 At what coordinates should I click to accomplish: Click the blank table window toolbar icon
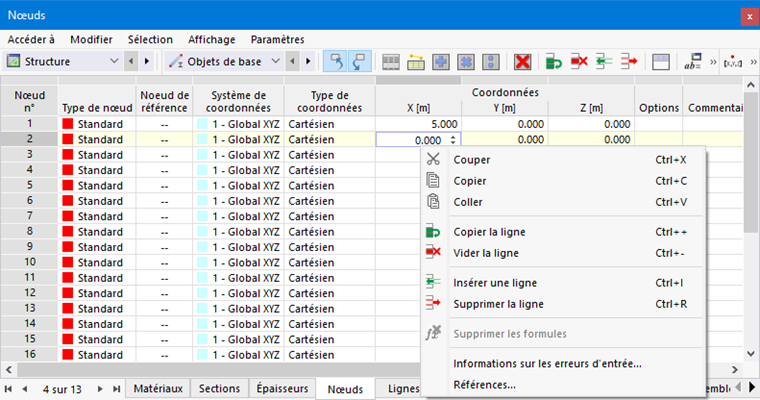pyautogui.click(x=661, y=62)
